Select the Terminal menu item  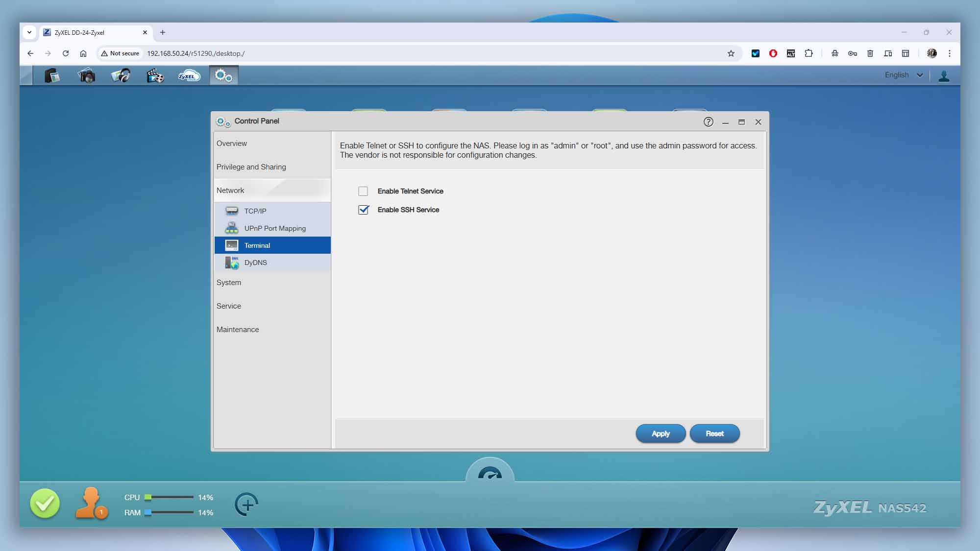pos(272,245)
